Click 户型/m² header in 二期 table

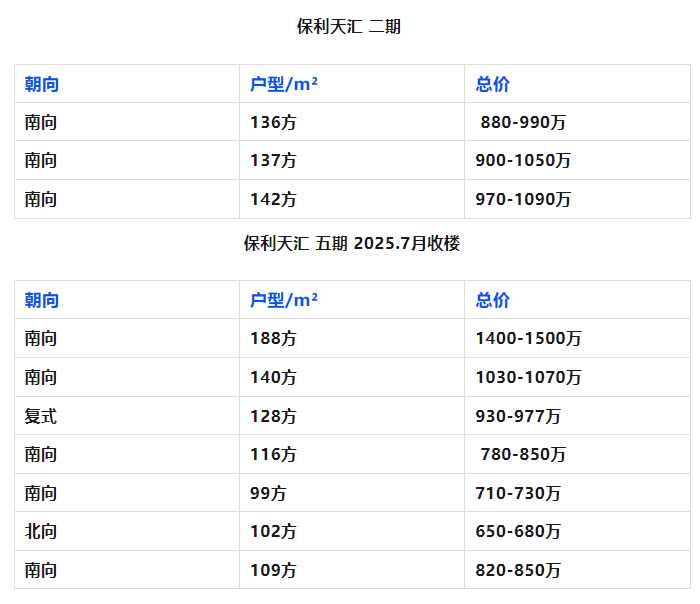pyautogui.click(x=284, y=84)
